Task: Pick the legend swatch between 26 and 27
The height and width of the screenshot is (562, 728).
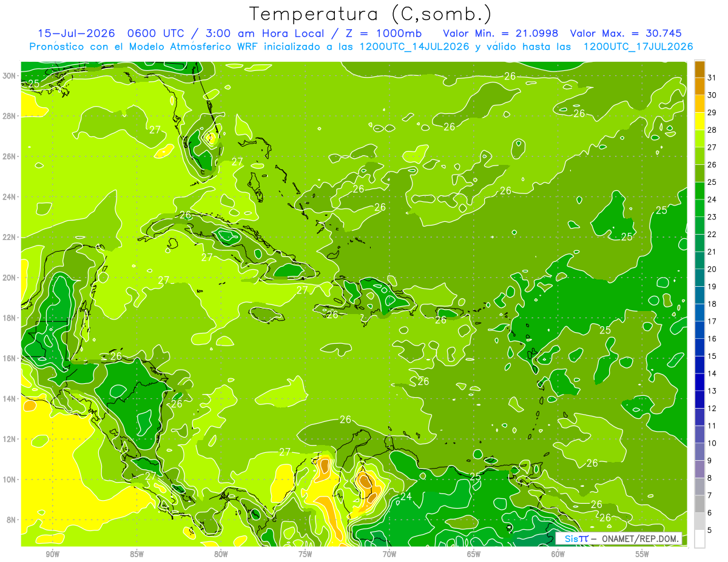Action: [x=699, y=156]
